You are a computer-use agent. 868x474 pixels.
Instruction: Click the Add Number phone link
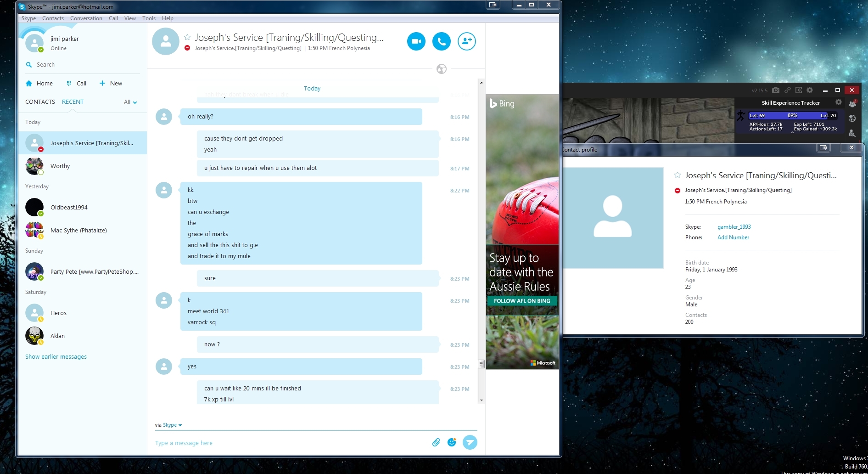[x=733, y=237]
